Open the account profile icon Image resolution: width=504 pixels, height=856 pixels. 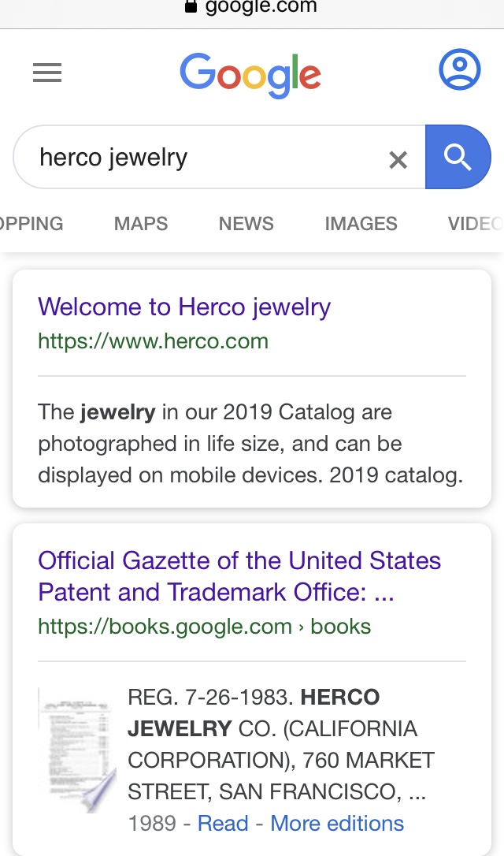pyautogui.click(x=459, y=70)
